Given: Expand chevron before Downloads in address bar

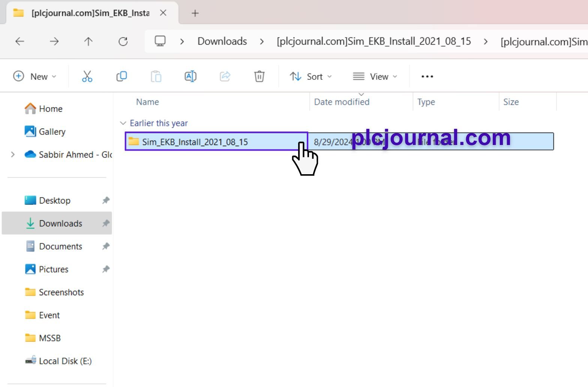Looking at the screenshot, I should 182,41.
